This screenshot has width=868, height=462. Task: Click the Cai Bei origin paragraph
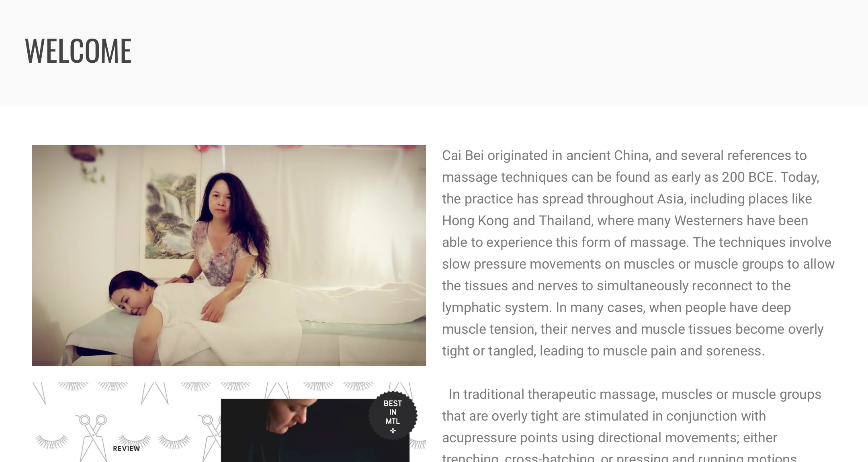638,253
